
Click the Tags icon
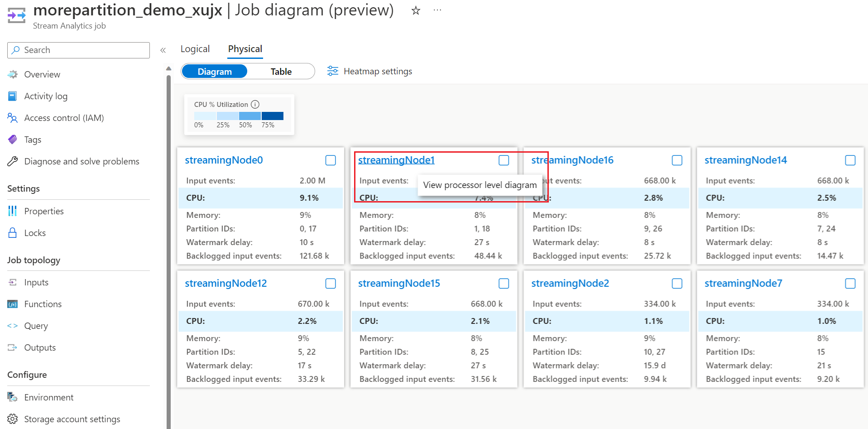point(13,140)
